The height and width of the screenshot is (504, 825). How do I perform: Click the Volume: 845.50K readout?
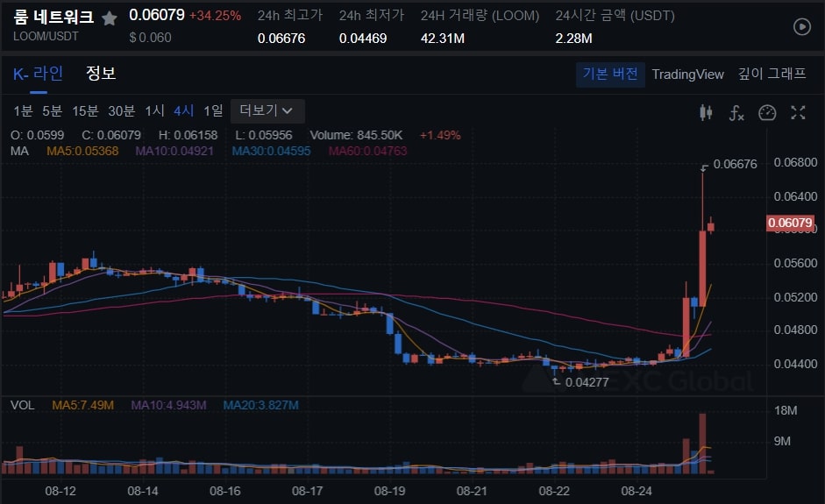[x=356, y=136]
